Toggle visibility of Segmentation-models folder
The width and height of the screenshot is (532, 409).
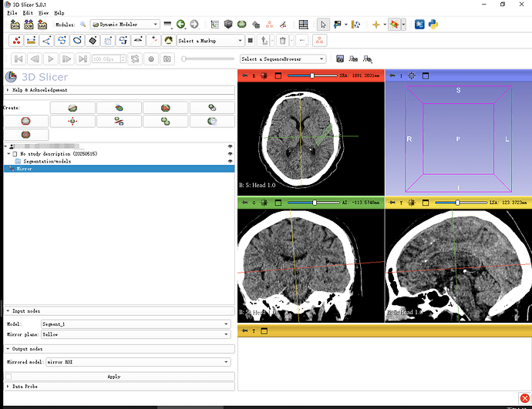tap(230, 161)
